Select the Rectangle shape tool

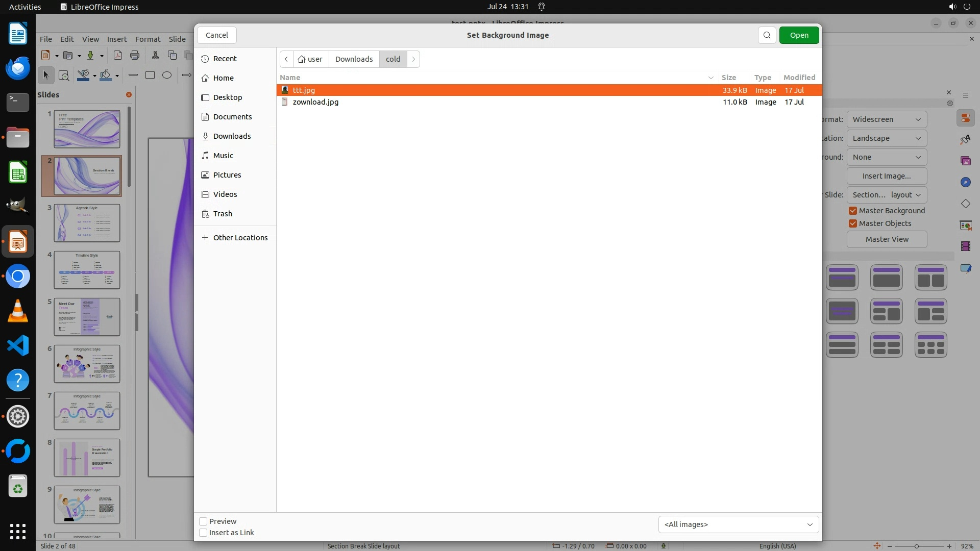coord(150,75)
